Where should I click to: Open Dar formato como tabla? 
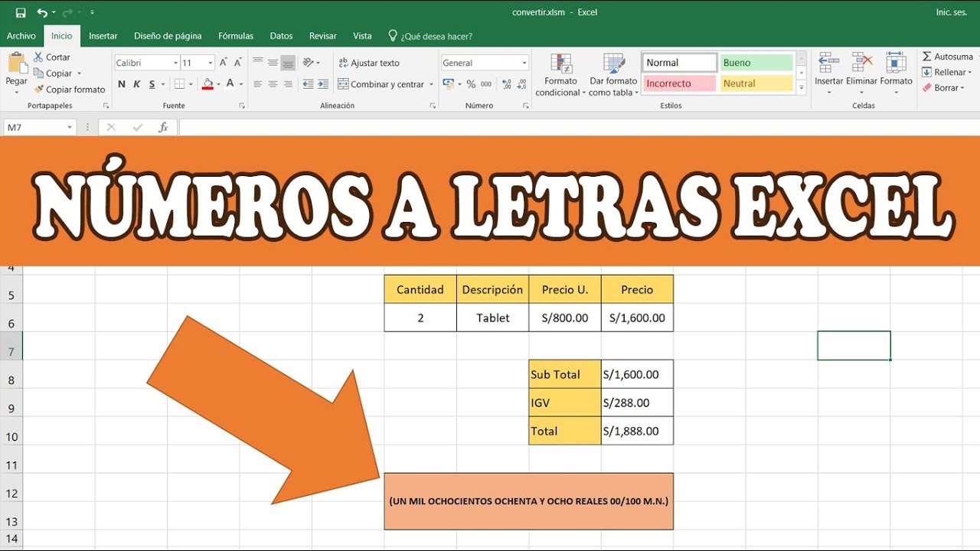click(x=613, y=75)
